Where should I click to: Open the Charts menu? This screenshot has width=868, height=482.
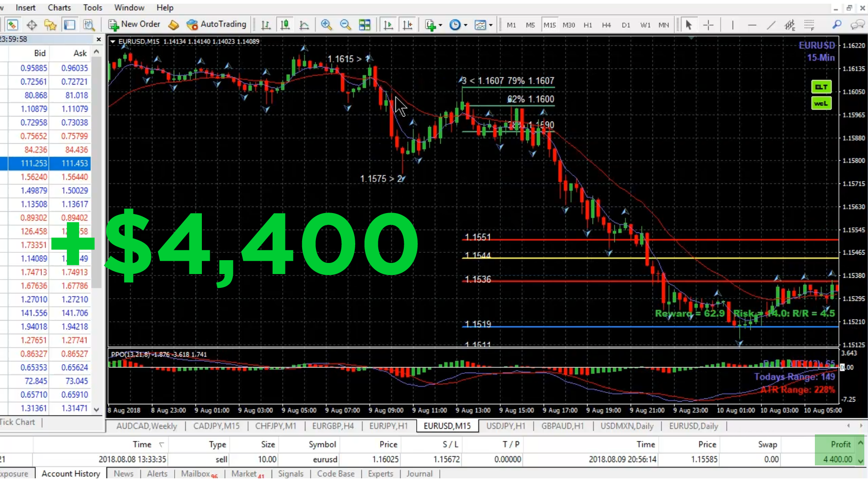point(60,8)
